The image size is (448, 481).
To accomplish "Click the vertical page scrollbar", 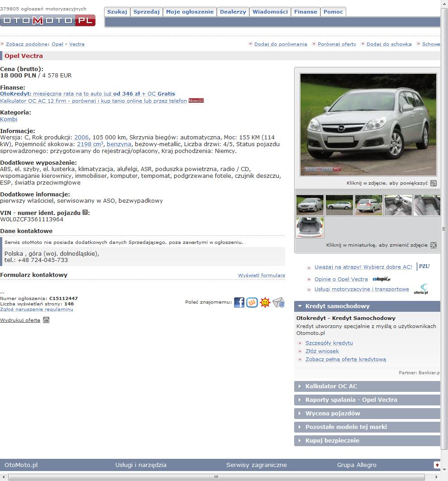I will click(x=444, y=229).
